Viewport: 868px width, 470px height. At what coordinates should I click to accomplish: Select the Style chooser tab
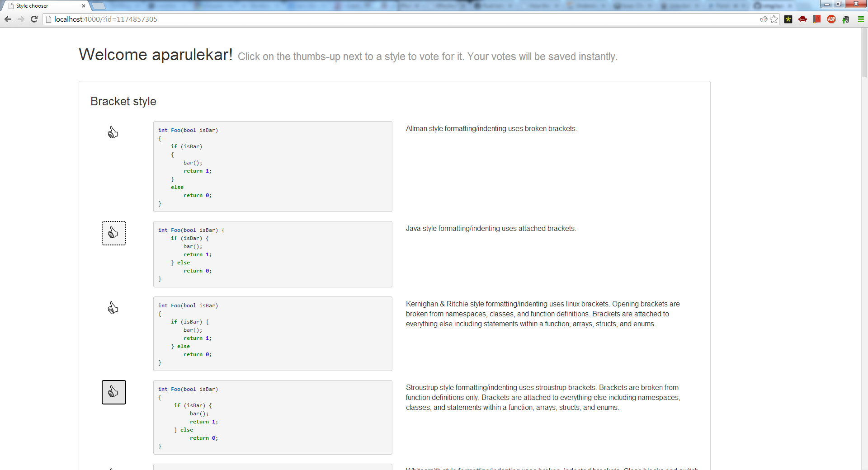45,6
